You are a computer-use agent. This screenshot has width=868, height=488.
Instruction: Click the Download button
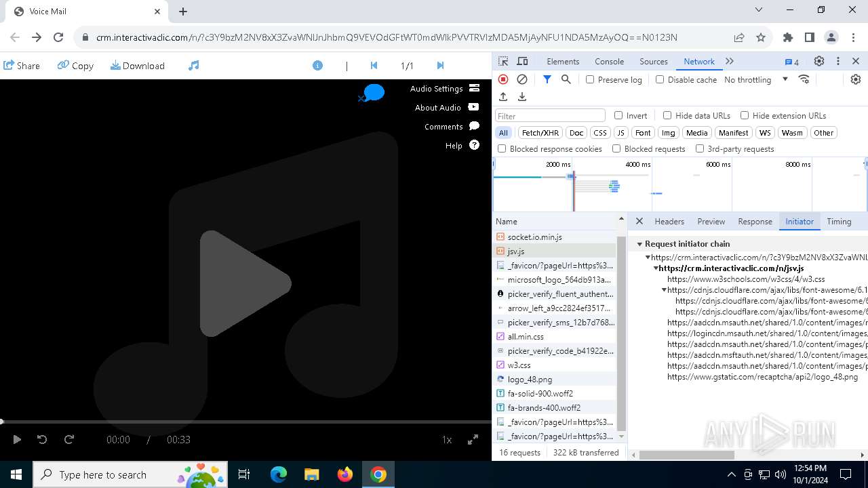pyautogui.click(x=138, y=66)
